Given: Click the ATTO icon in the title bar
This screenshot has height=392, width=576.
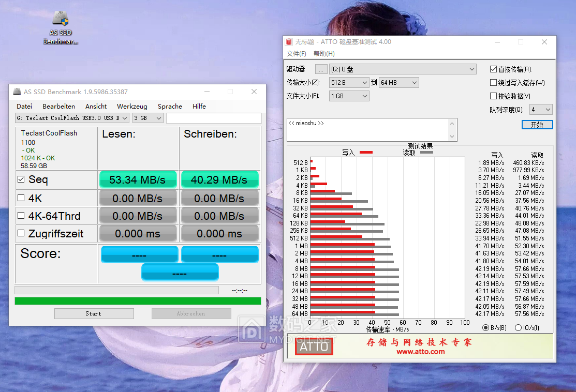Looking at the screenshot, I should (288, 42).
